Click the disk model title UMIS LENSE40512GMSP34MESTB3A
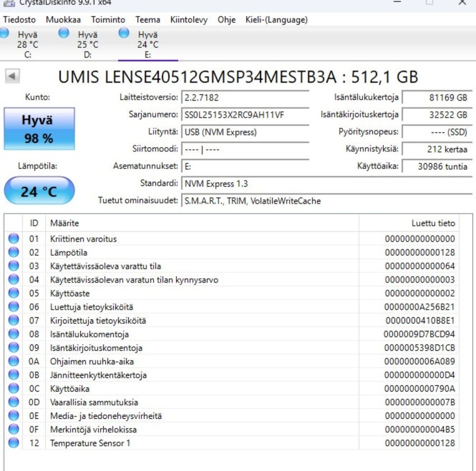Viewport: 476px width, 471px height. pos(197,77)
